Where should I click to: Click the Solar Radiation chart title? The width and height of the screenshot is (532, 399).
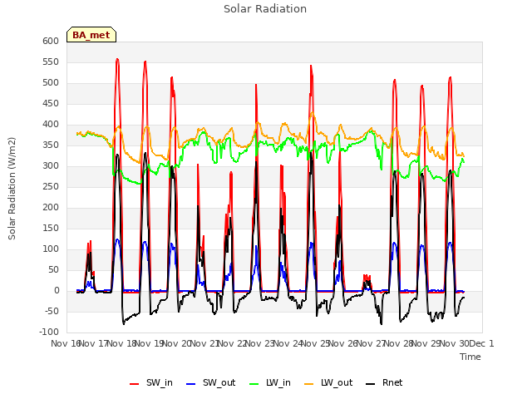click(x=265, y=9)
